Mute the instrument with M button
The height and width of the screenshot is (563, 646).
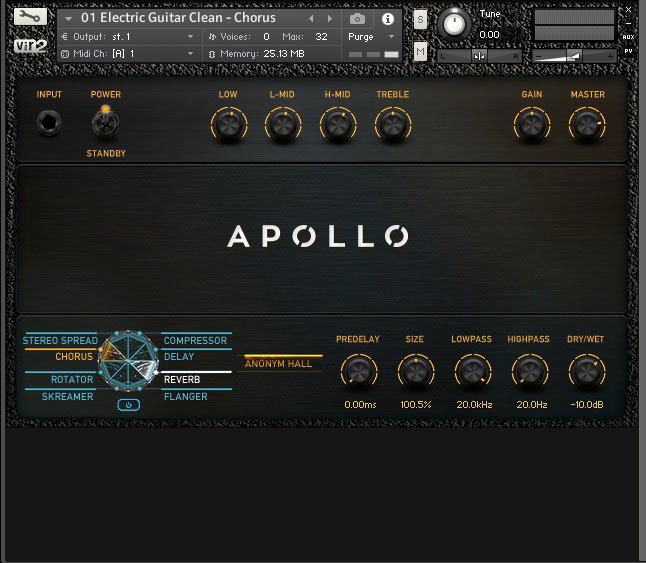pos(420,52)
